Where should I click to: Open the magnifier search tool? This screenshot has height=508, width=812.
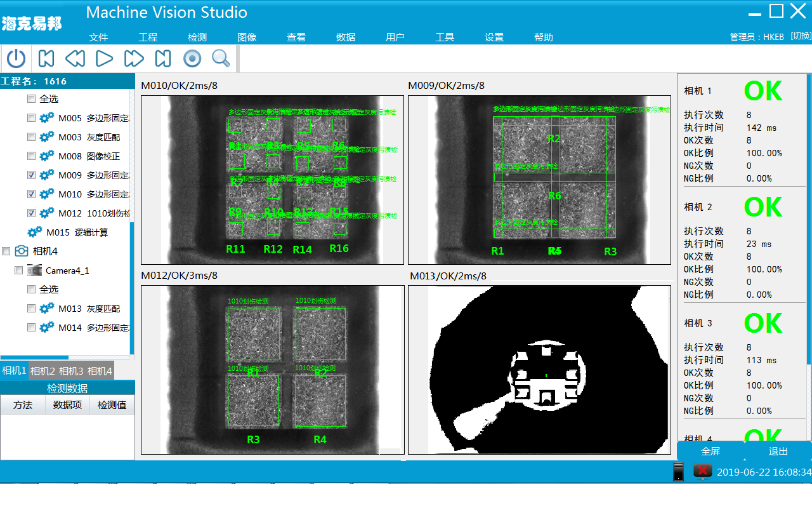[x=221, y=59]
